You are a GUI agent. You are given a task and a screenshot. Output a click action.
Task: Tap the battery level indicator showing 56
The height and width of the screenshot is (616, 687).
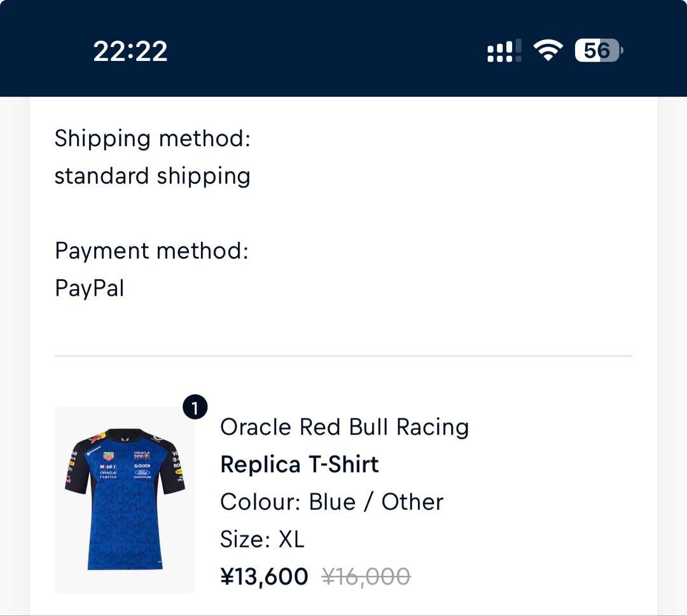coord(598,50)
